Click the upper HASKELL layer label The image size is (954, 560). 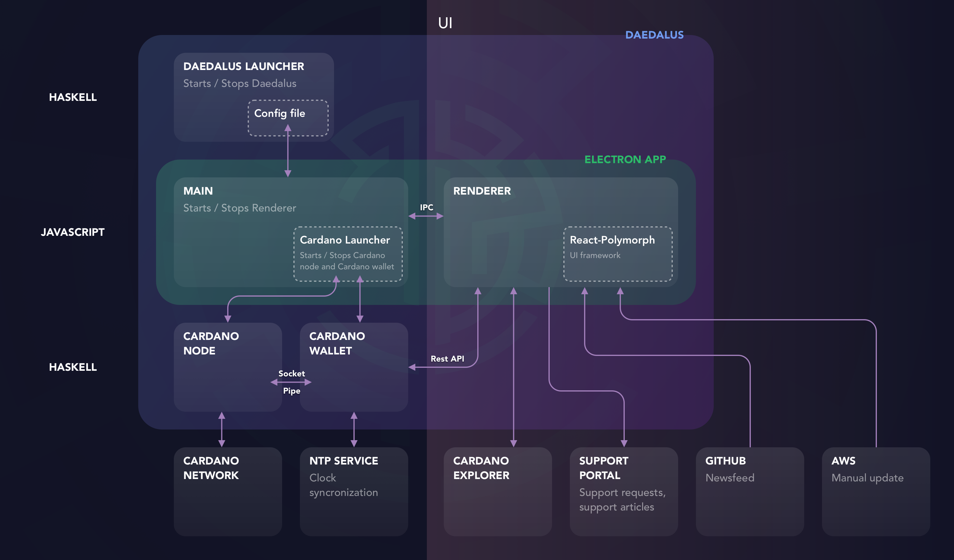click(x=73, y=97)
